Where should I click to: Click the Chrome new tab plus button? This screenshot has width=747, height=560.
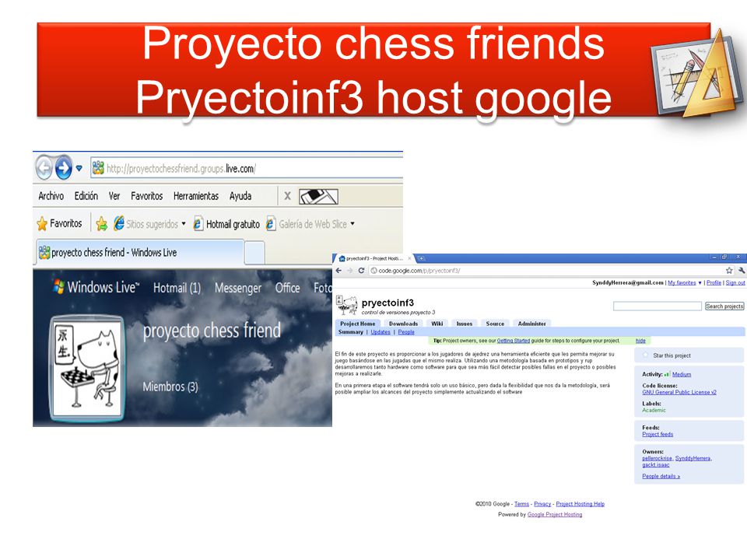(422, 258)
